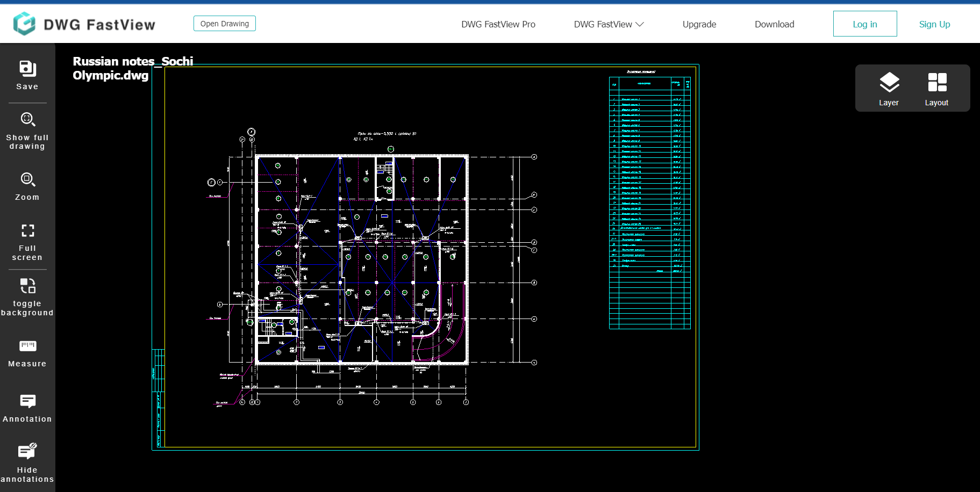This screenshot has width=980, height=492.
Task: Go to DWG FastView Pro page
Action: (498, 24)
